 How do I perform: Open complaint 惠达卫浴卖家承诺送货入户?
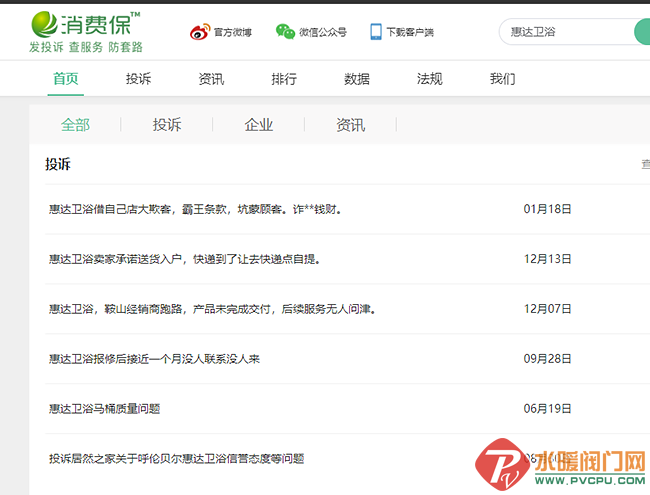coord(184,259)
